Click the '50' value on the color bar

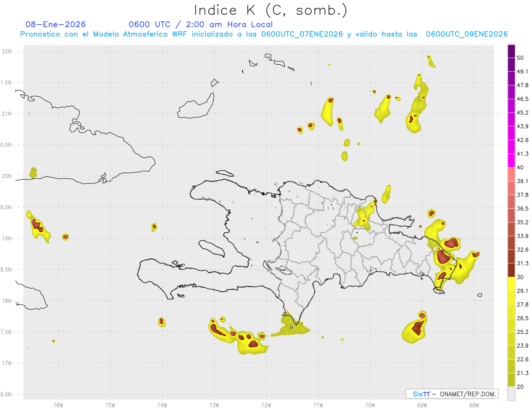click(520, 58)
